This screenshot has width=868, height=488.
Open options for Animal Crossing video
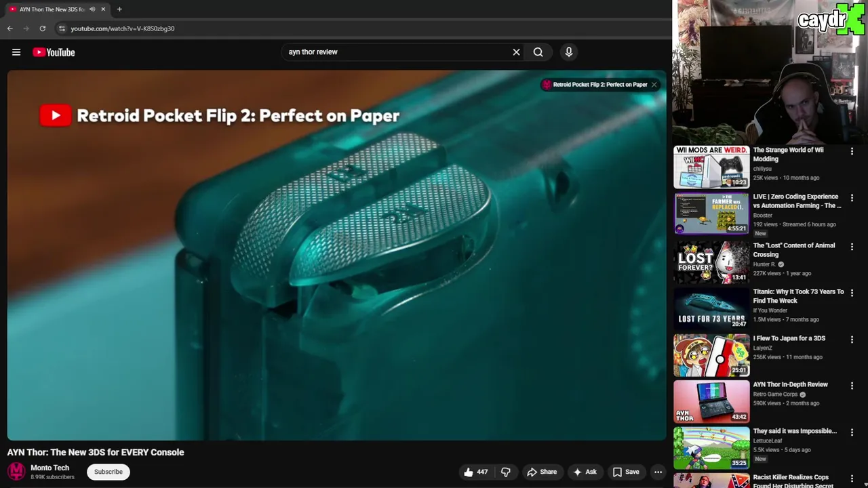(852, 247)
